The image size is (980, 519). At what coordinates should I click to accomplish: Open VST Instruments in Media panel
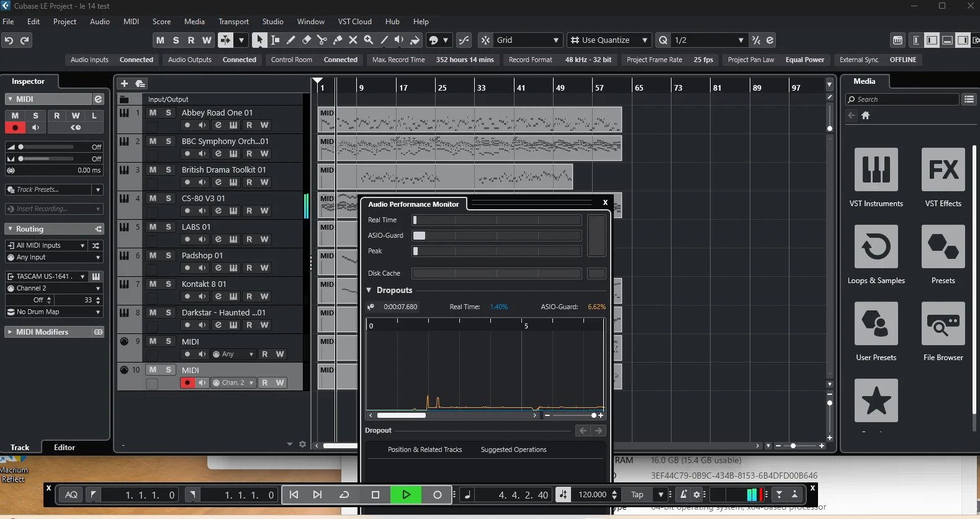876,169
